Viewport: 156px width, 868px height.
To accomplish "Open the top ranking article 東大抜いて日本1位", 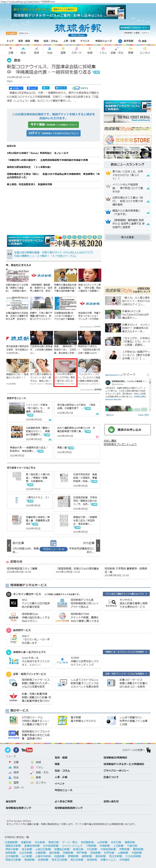I will pos(128,175).
